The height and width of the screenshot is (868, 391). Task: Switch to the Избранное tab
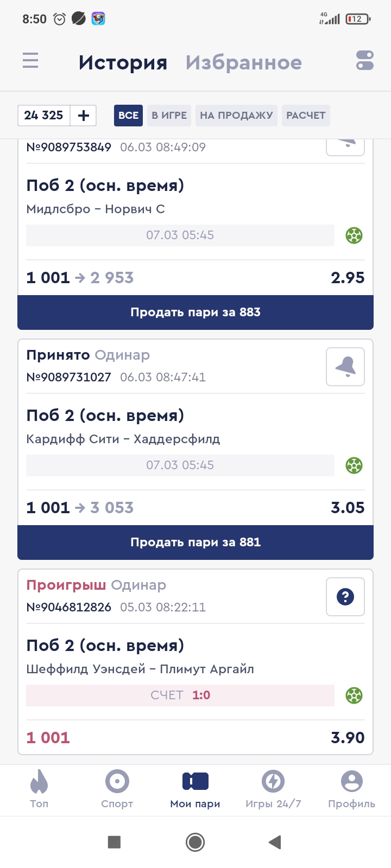tap(243, 63)
